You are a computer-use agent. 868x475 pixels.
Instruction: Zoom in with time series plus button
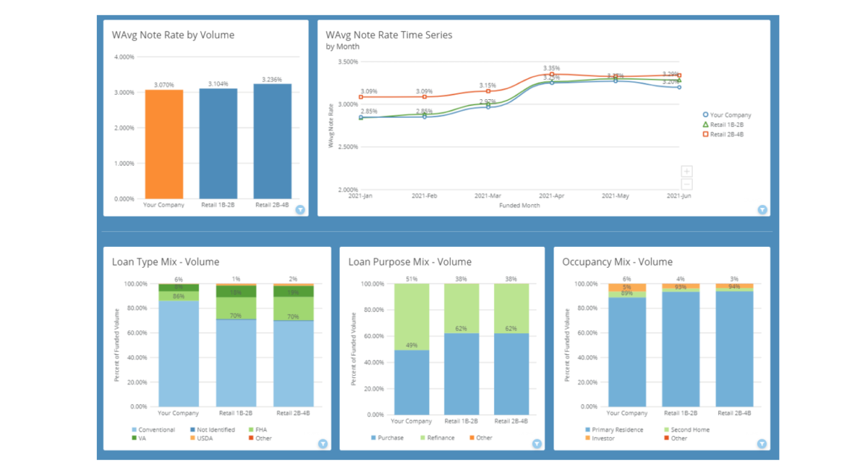pos(686,172)
